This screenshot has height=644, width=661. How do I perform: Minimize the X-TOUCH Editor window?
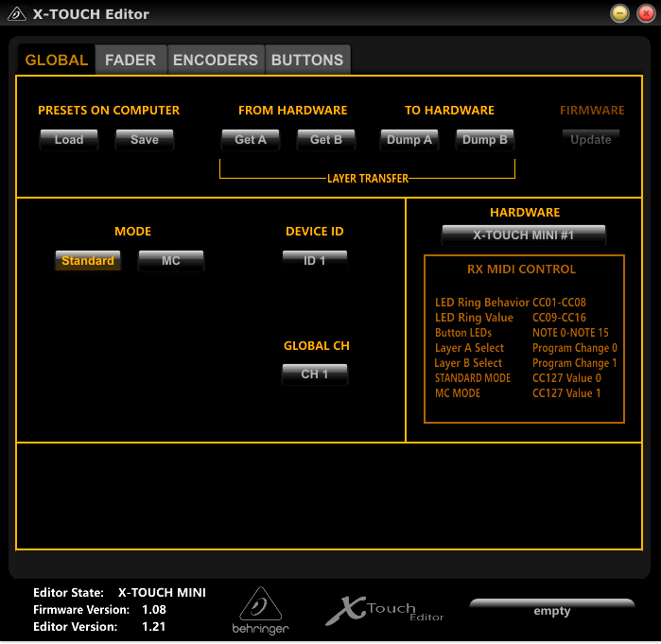coord(619,13)
